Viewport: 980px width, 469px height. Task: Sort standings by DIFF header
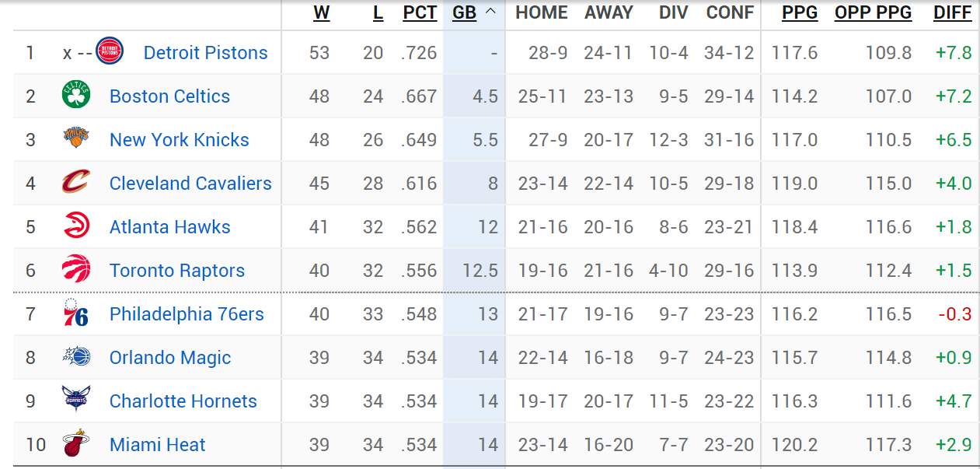pyautogui.click(x=952, y=13)
